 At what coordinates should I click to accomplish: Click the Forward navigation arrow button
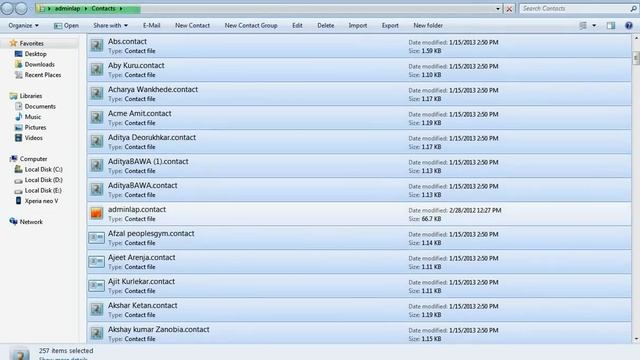[21, 8]
